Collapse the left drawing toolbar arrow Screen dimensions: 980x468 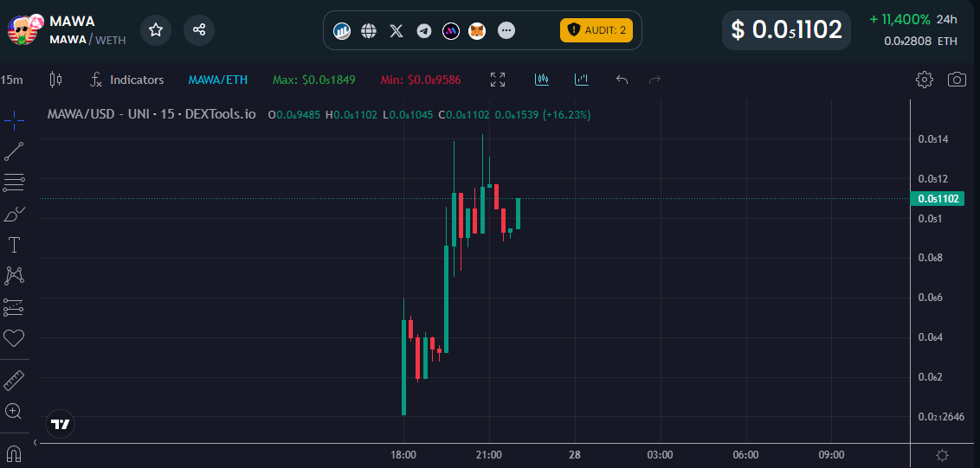pyautogui.click(x=35, y=442)
